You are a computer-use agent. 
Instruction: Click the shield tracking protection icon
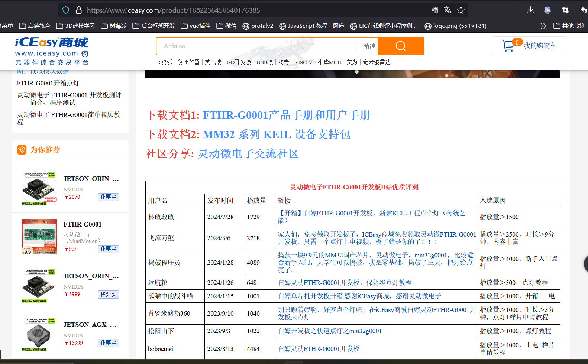66,10
